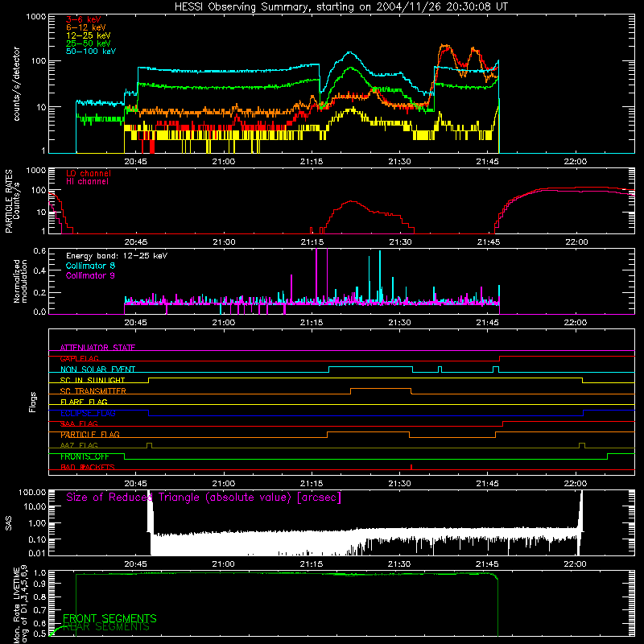Click the '0.6' y-tick of the modulation plot
The width and height of the screenshot is (644, 644).
point(39,250)
